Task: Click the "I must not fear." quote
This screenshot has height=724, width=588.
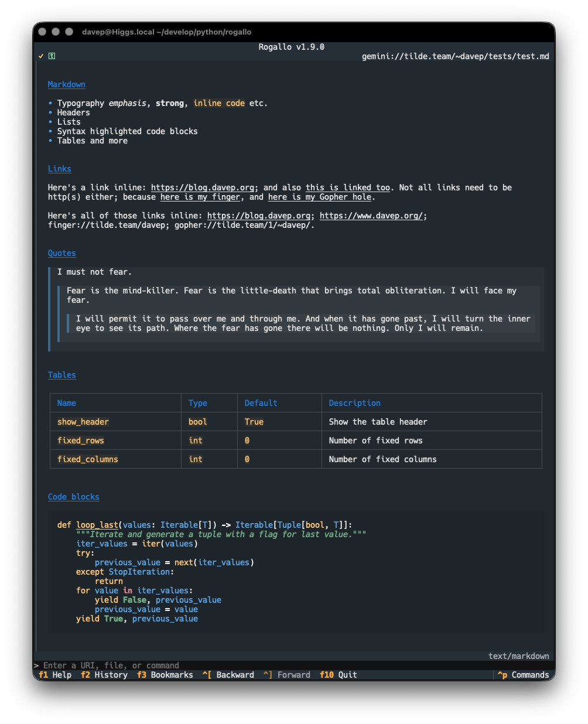Action: [x=95, y=272]
